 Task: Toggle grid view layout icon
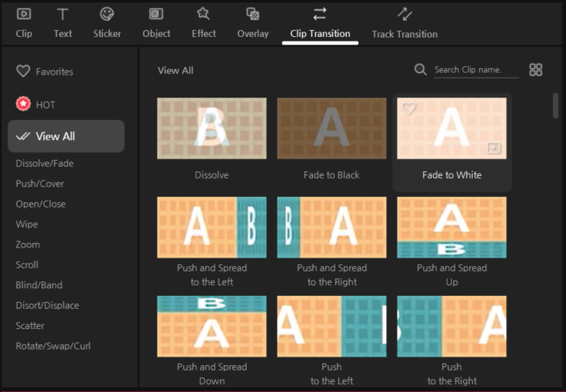[x=536, y=70]
